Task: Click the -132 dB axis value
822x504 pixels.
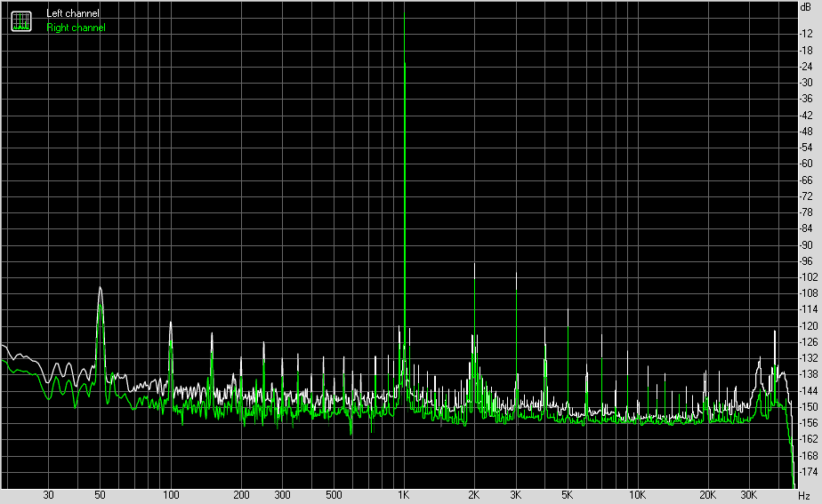Action: click(808, 358)
